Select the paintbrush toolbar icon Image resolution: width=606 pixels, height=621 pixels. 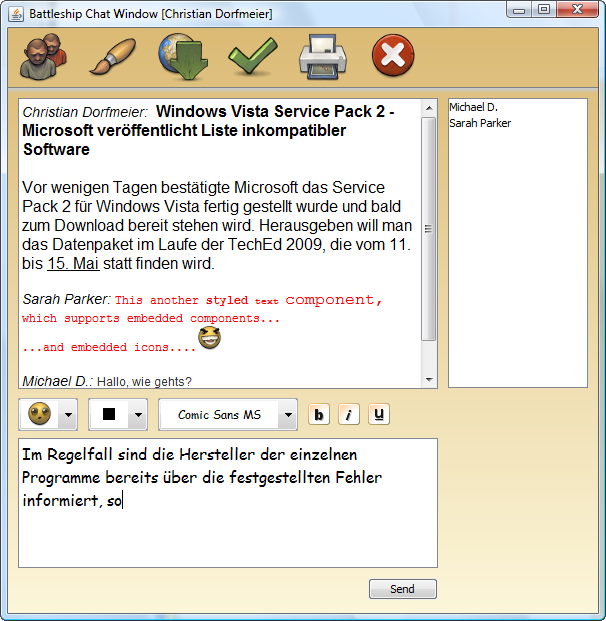point(113,56)
